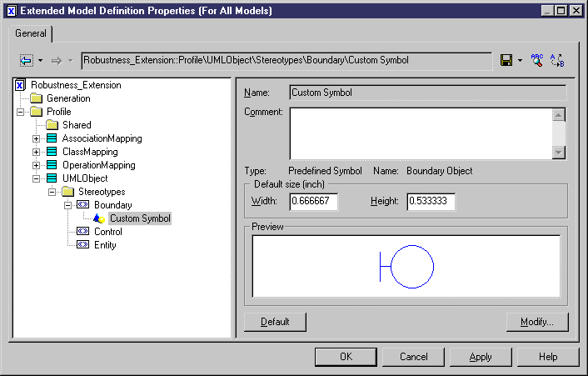Image resolution: width=588 pixels, height=376 pixels.
Task: Click the Width field 0.666667
Action: click(313, 202)
